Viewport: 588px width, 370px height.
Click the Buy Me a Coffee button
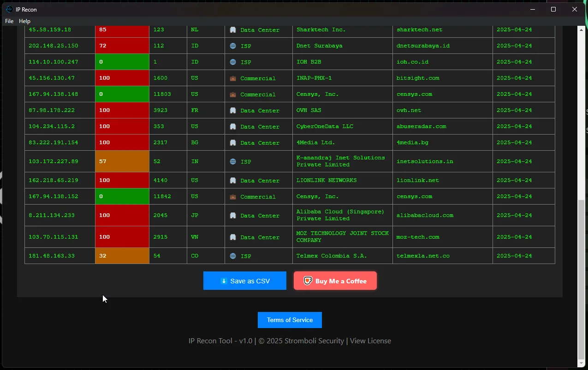pyautogui.click(x=335, y=281)
